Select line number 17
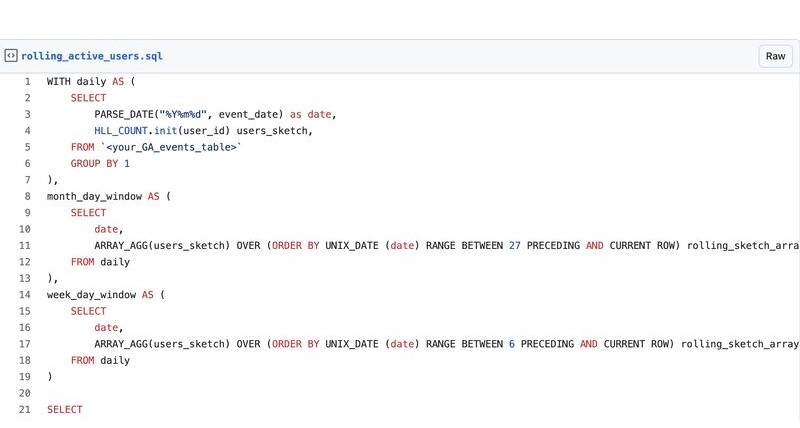Image resolution: width=800 pixels, height=428 pixels. [25, 344]
